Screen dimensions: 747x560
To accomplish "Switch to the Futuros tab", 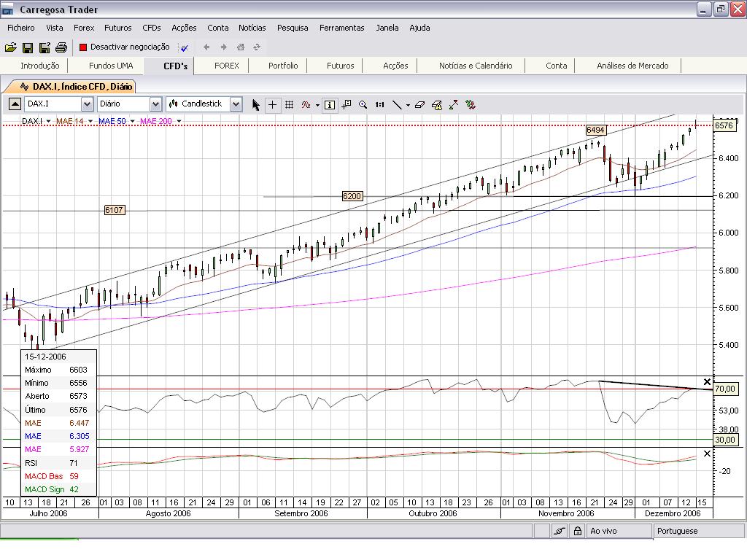I will (x=340, y=66).
